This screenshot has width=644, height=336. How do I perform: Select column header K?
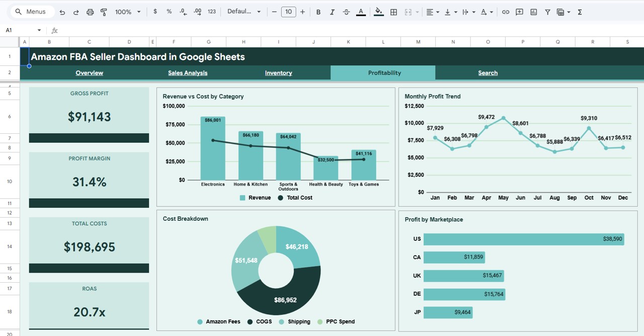[348, 42]
